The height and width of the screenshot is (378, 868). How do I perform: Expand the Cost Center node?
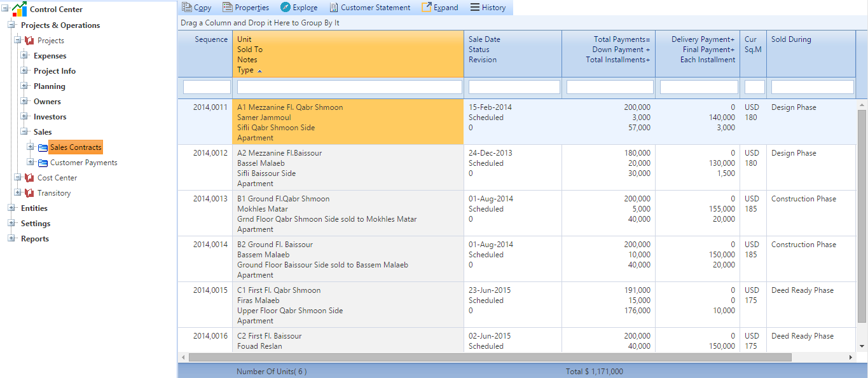[18, 178]
